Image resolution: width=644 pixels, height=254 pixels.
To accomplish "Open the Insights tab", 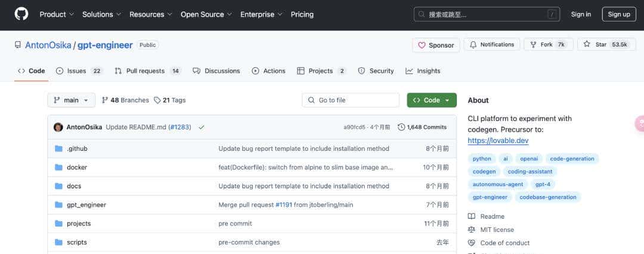I will (x=423, y=71).
